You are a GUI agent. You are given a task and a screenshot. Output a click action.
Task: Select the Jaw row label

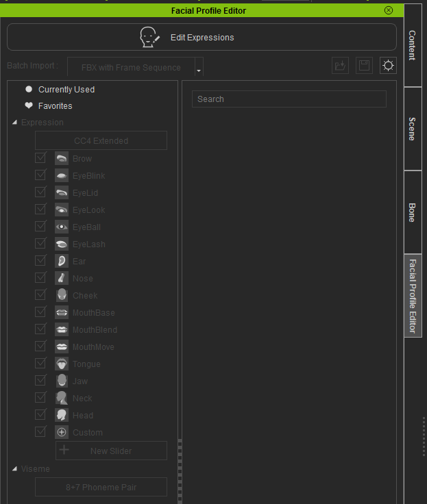pos(80,381)
